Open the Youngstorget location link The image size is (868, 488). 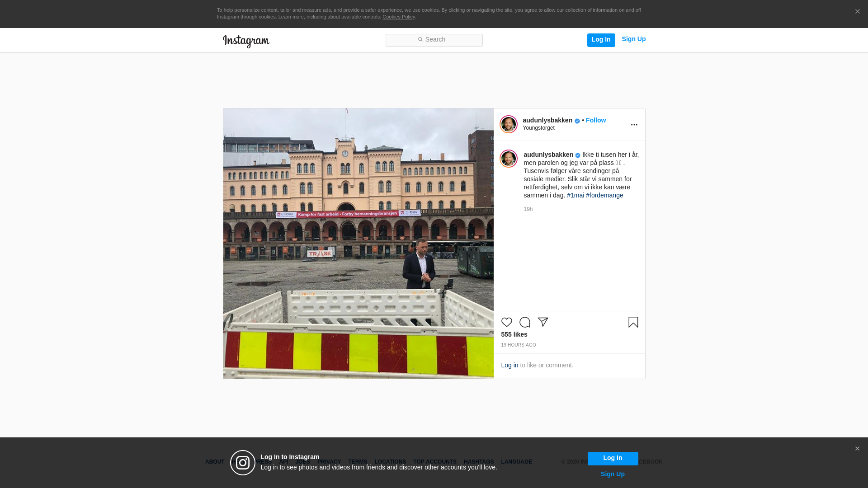tap(538, 128)
